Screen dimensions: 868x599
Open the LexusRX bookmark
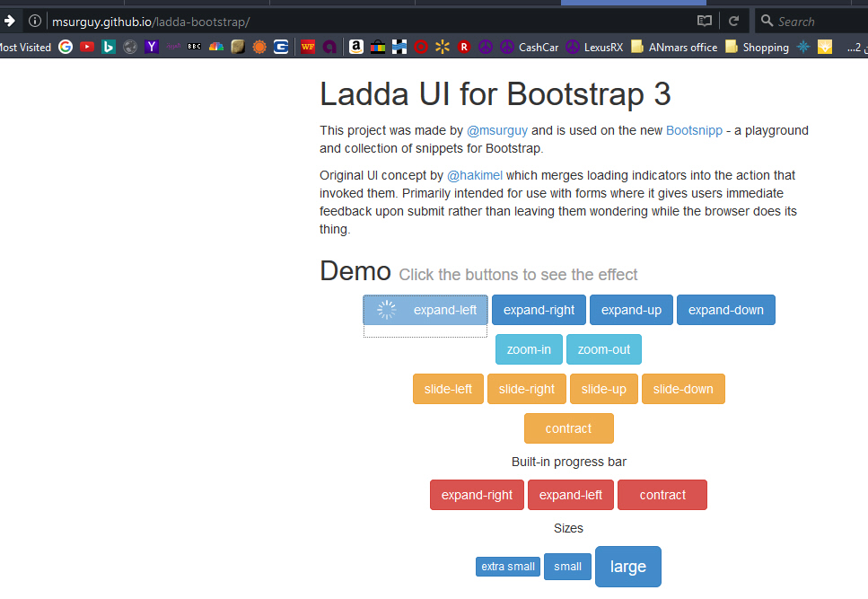(x=594, y=47)
